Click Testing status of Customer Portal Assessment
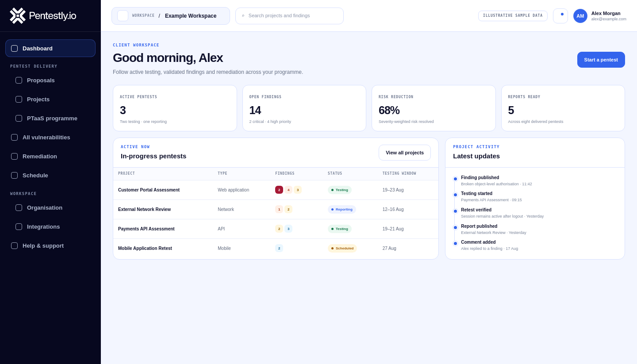Screen dimensions: 637x364 [x=340, y=190]
